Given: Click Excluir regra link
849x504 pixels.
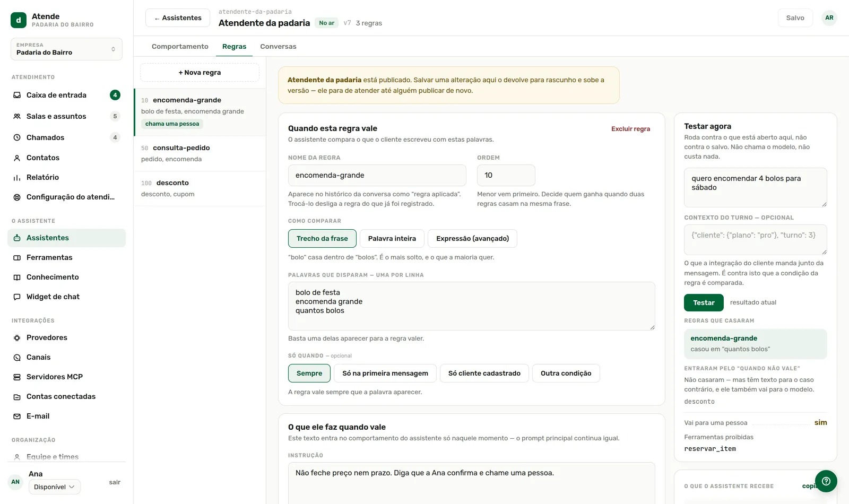Looking at the screenshot, I should pyautogui.click(x=630, y=128).
